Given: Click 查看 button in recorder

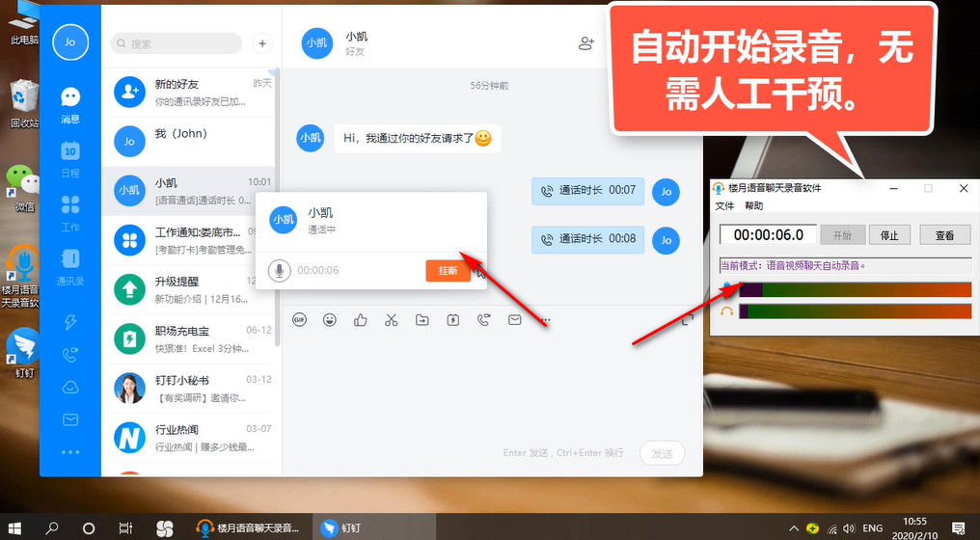Looking at the screenshot, I should [x=945, y=235].
